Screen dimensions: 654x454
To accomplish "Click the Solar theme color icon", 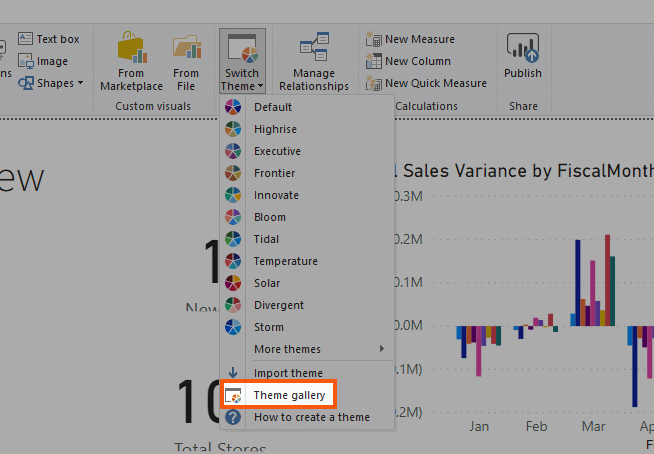I will [233, 283].
